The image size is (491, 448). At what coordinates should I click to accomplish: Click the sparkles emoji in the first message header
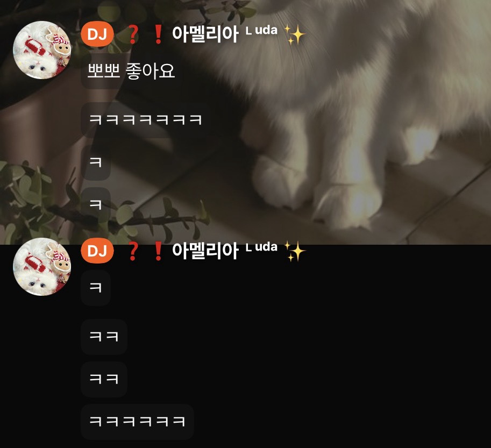[294, 34]
